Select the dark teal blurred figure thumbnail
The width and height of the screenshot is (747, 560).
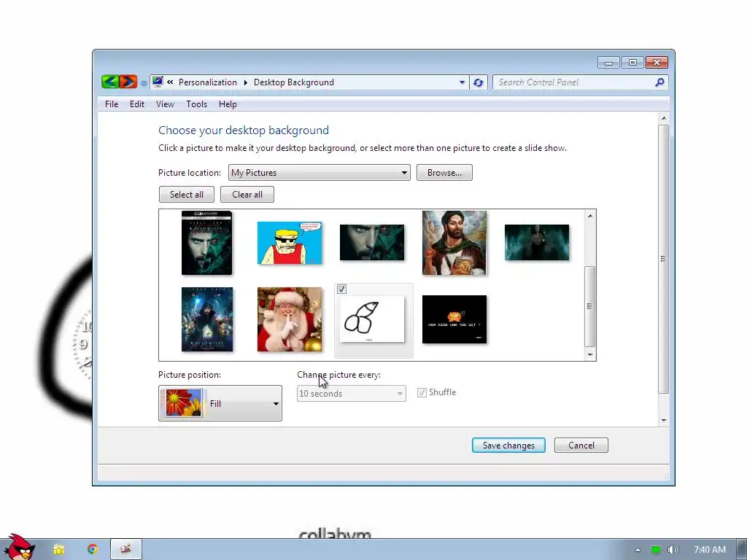pos(537,243)
